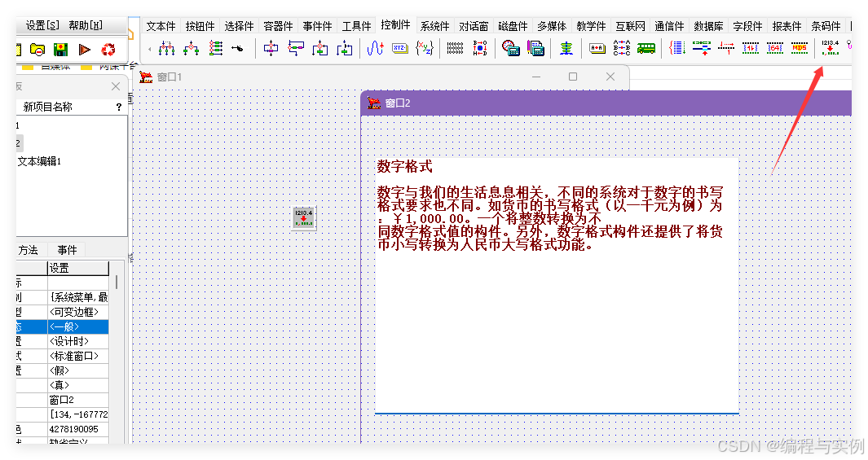Open the 帮助[H] menu

[86, 25]
